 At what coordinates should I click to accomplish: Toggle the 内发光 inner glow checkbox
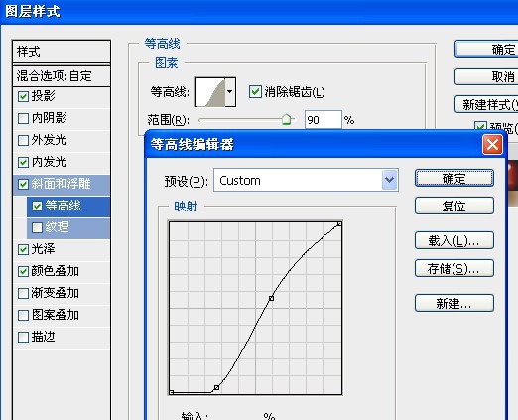pos(23,162)
